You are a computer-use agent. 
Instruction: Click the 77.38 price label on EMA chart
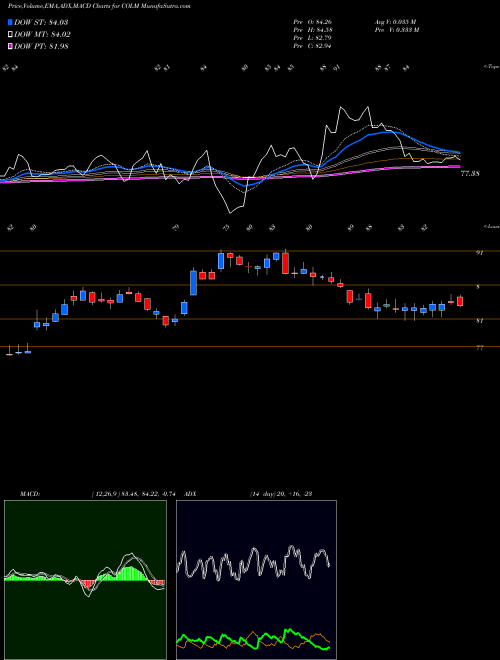pos(470,173)
